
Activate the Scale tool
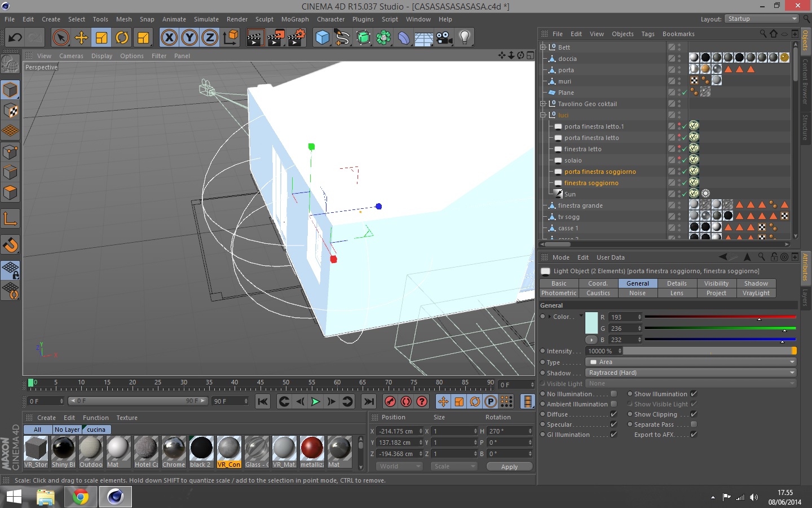coord(101,38)
